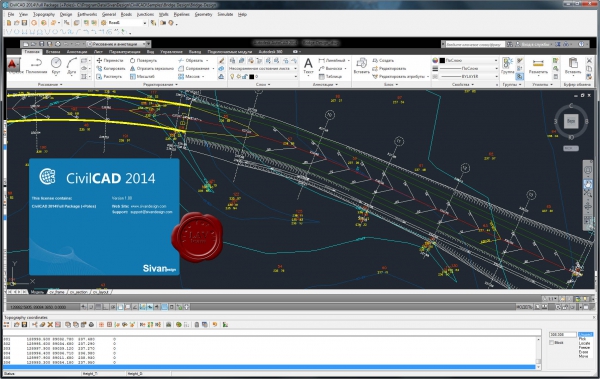Click support@sivandesign.com link on splash
Image resolution: width=600 pixels, height=379 pixels.
coord(152,212)
